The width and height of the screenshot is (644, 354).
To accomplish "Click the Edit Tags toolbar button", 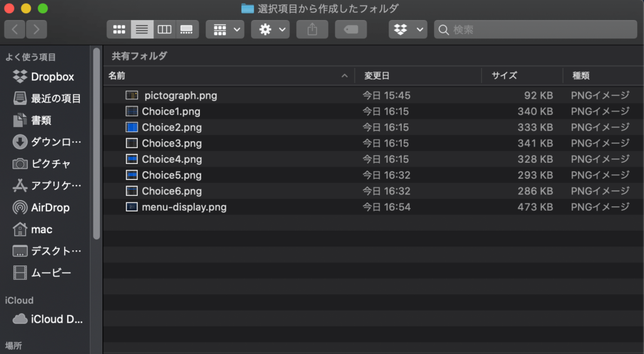I will (x=351, y=29).
